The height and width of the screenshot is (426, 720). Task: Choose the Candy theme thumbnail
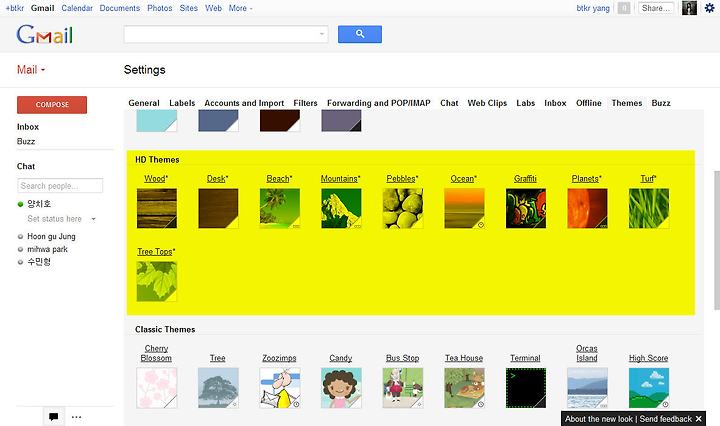(x=341, y=388)
